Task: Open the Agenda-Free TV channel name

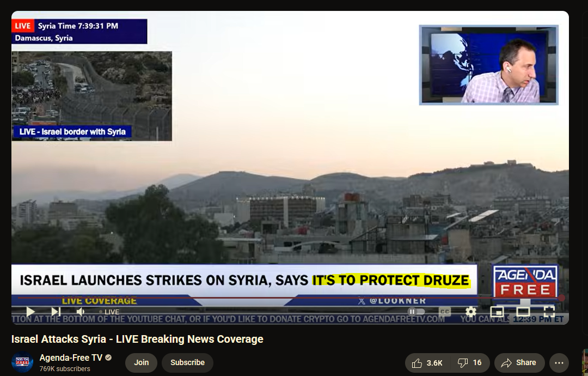Action: tap(71, 357)
